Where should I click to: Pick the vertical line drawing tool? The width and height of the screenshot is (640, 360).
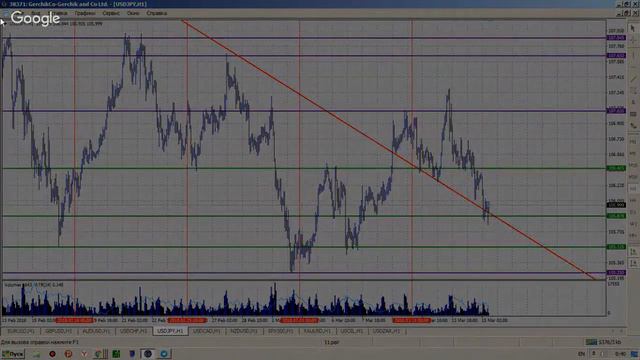pos(633,54)
